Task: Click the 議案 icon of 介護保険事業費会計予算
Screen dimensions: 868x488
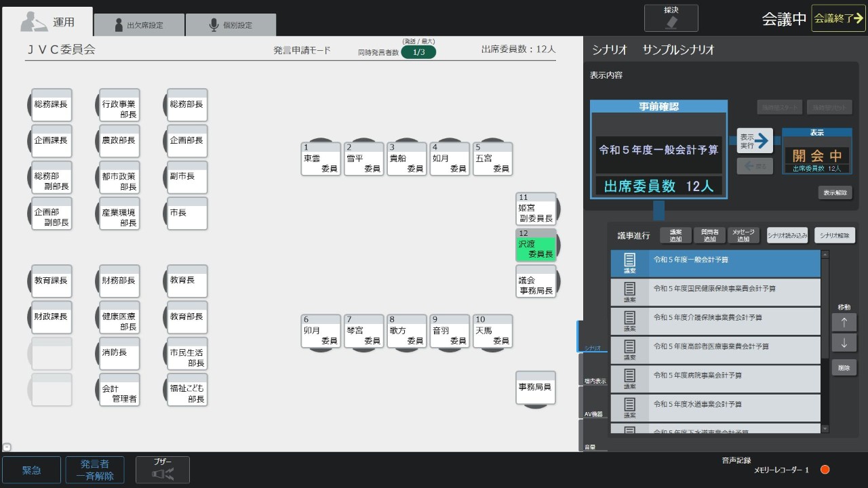Action: pos(630,321)
